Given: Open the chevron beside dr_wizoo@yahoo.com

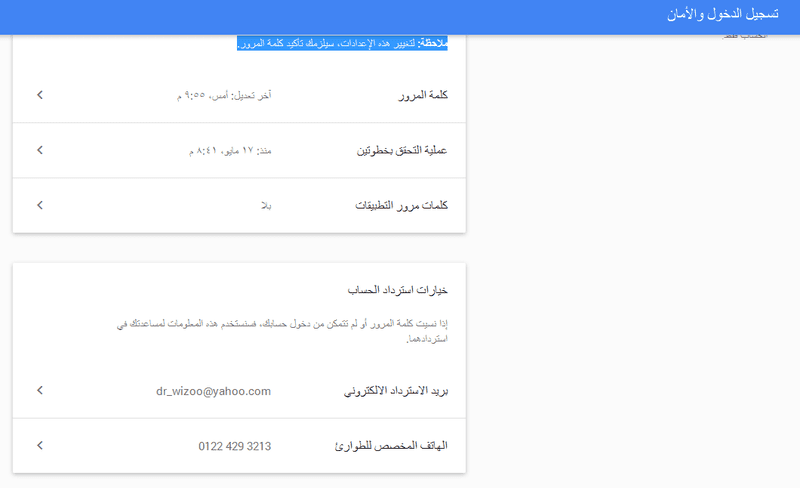Looking at the screenshot, I should 40,391.
